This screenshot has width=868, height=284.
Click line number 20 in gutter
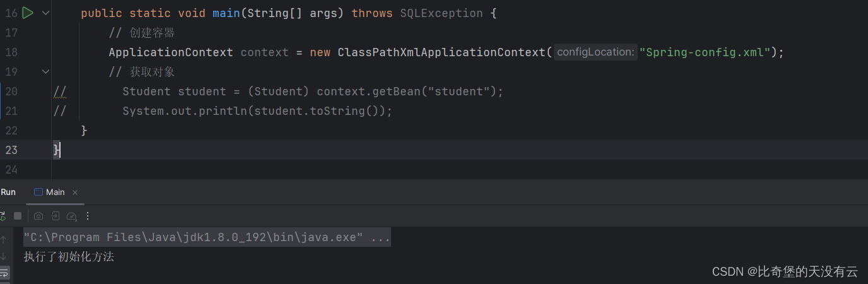(11, 92)
